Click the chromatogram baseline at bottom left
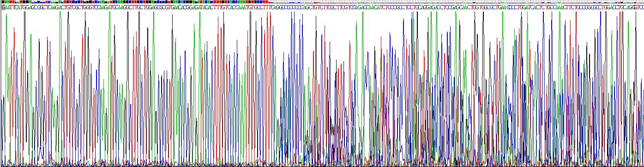The image size is (644, 167). click(x=28, y=164)
